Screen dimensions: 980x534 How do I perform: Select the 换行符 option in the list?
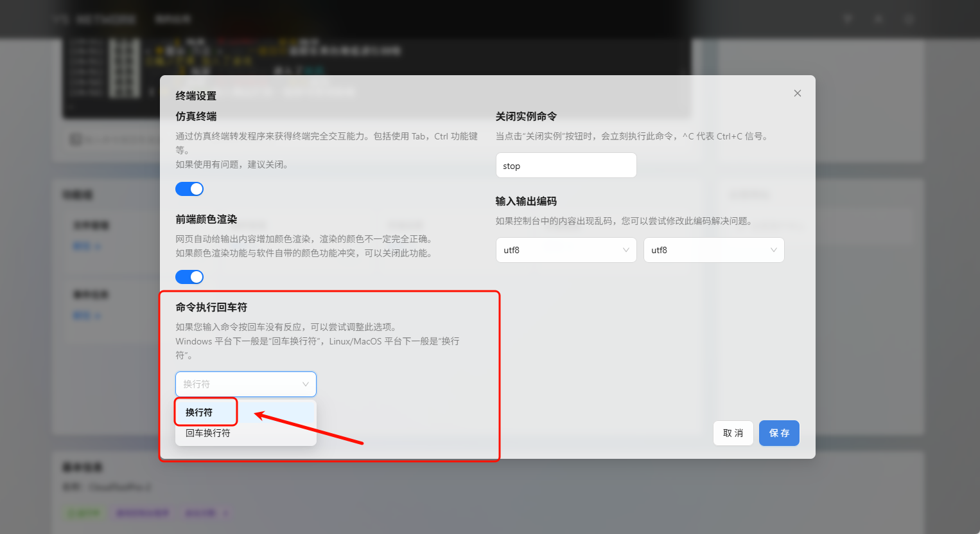point(200,413)
